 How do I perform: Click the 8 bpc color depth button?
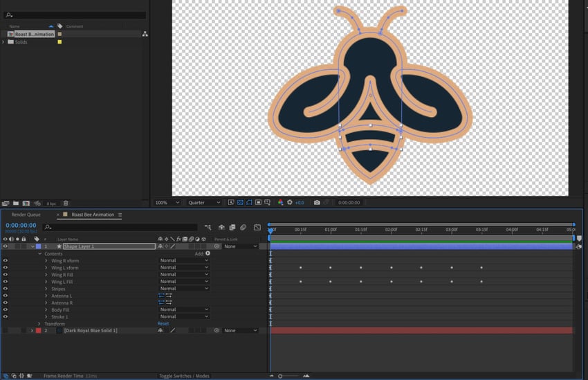pyautogui.click(x=51, y=203)
